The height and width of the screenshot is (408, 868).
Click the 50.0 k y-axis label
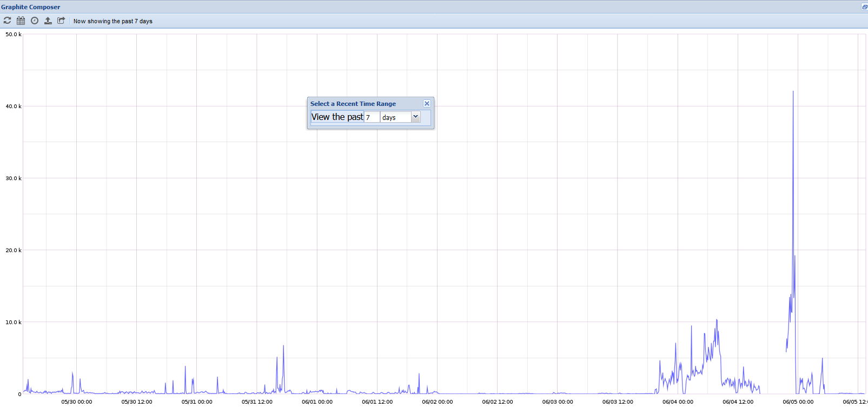(x=13, y=35)
